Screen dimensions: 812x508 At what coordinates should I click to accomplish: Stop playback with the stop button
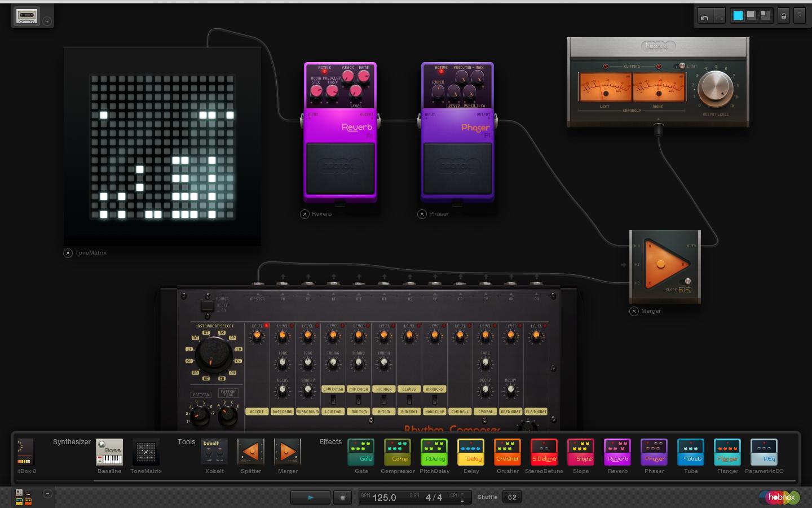[342, 497]
